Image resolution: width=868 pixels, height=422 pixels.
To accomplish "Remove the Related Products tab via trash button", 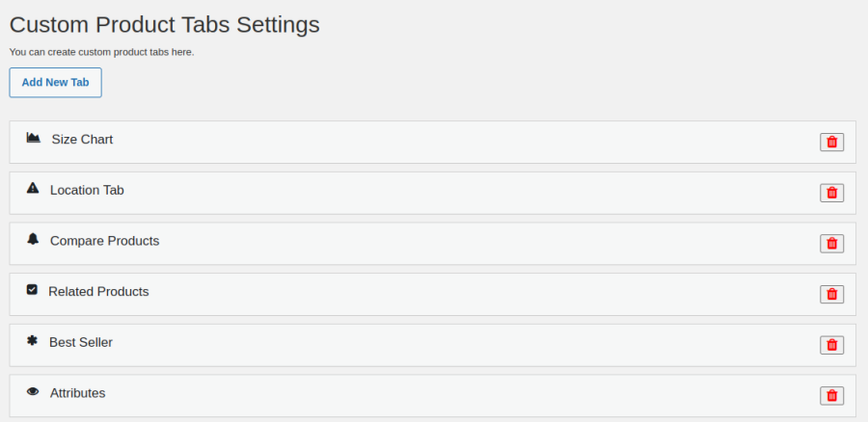I will [831, 294].
